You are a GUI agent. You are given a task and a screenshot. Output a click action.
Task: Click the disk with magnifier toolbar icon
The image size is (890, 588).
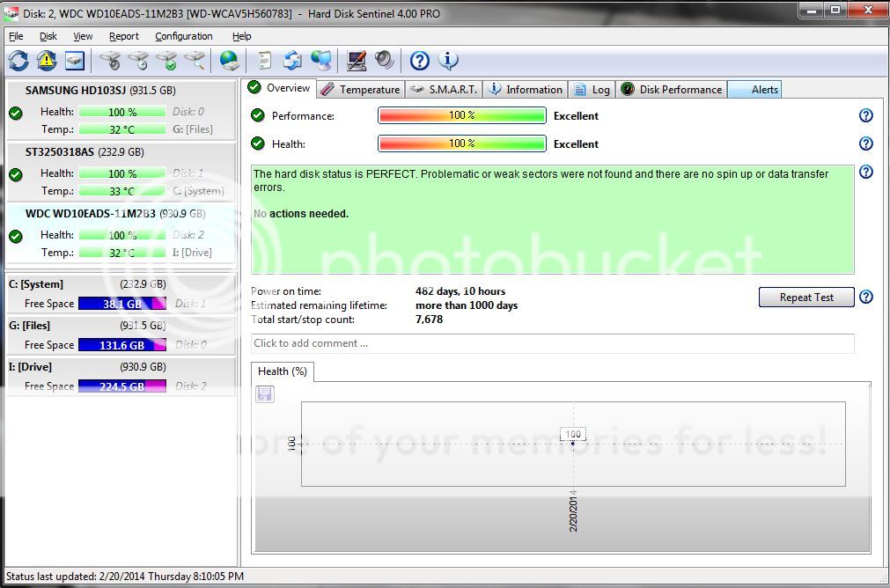click(195, 61)
